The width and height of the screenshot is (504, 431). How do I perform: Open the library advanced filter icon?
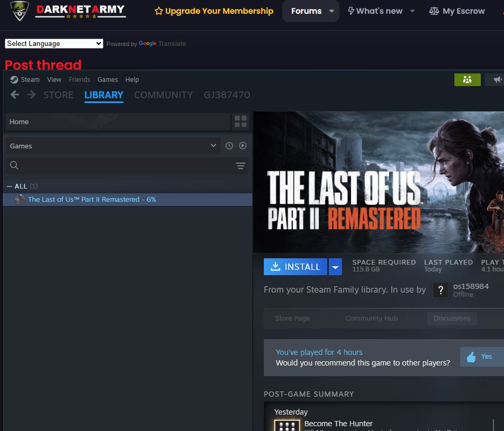241,166
